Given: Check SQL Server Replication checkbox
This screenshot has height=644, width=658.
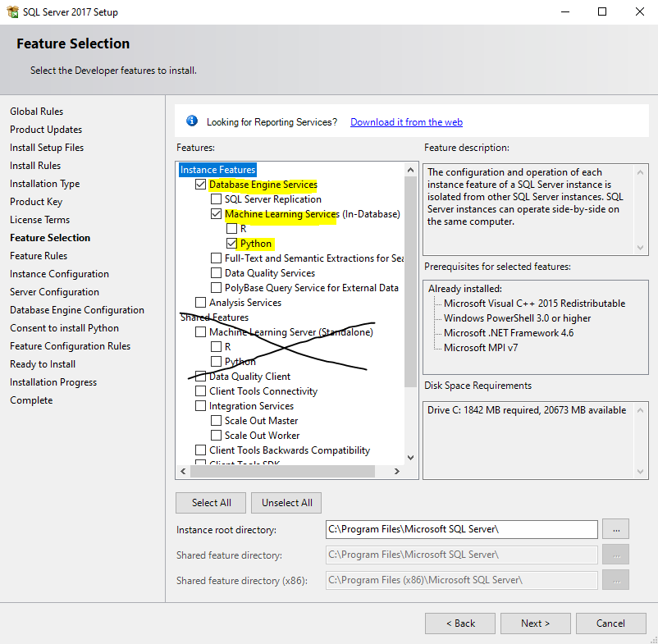Looking at the screenshot, I should coord(216,199).
